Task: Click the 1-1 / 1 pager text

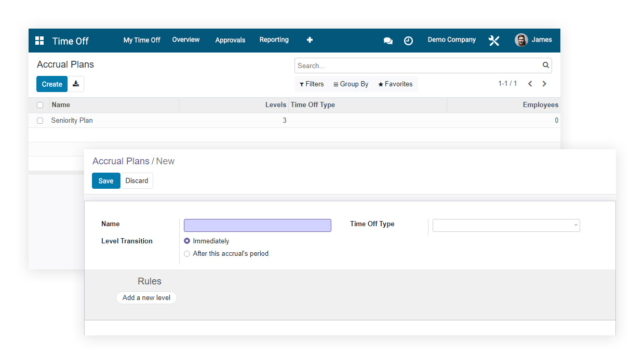Action: [507, 84]
